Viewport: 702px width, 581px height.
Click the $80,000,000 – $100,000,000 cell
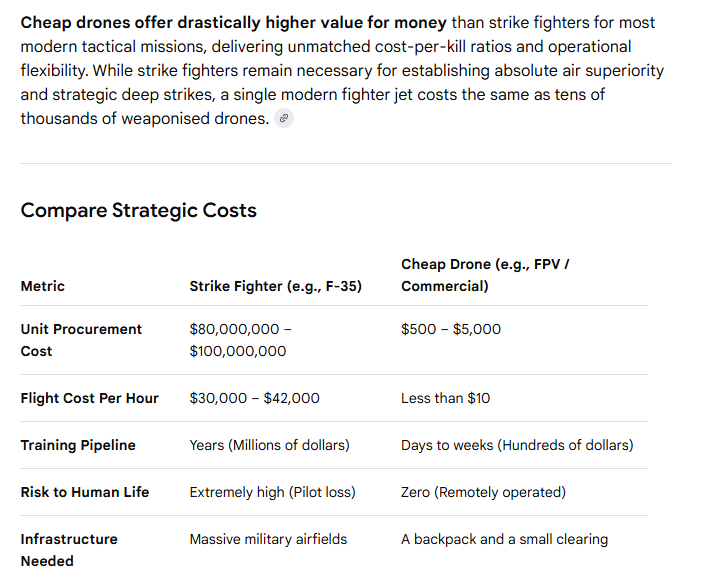click(240, 340)
